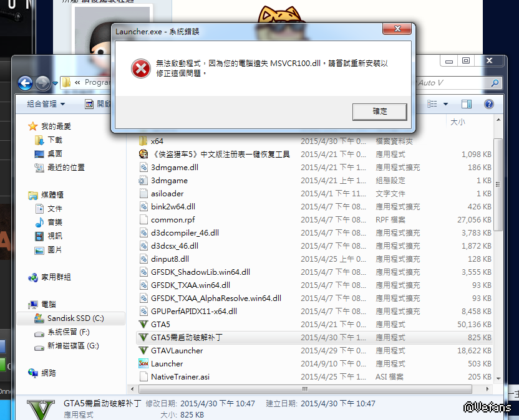Select GFSDK_ShadowLib.win64.dll file icon
519x420 pixels.
pos(143,272)
